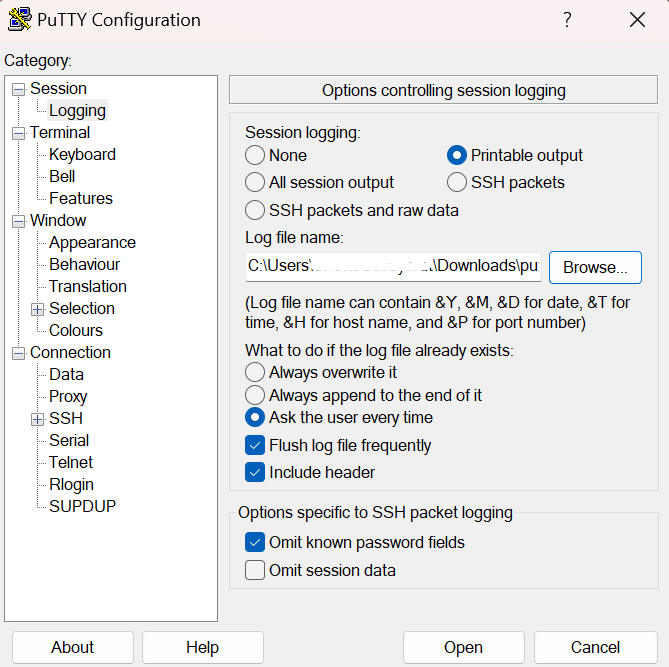Select the None session logging option
Viewport: 669px width, 667px height.
click(255, 155)
